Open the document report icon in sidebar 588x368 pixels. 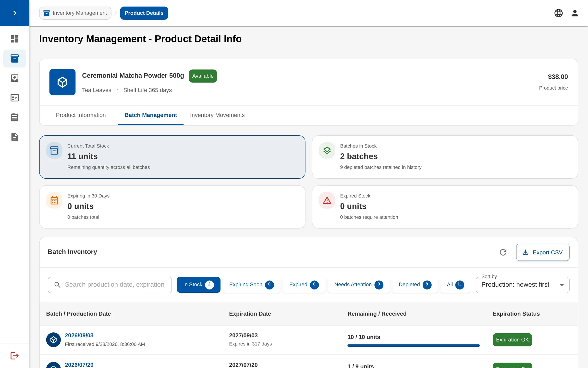(15, 137)
